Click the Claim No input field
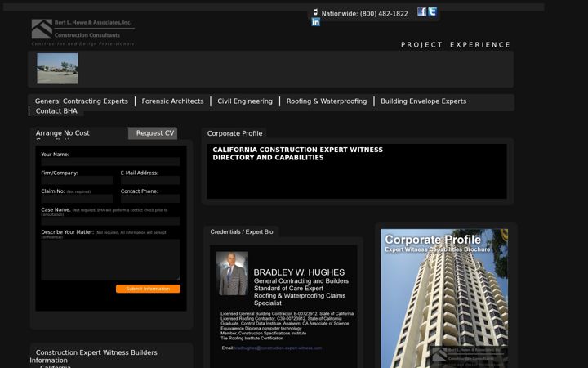Viewport: 588px width, 368px height. 77,199
